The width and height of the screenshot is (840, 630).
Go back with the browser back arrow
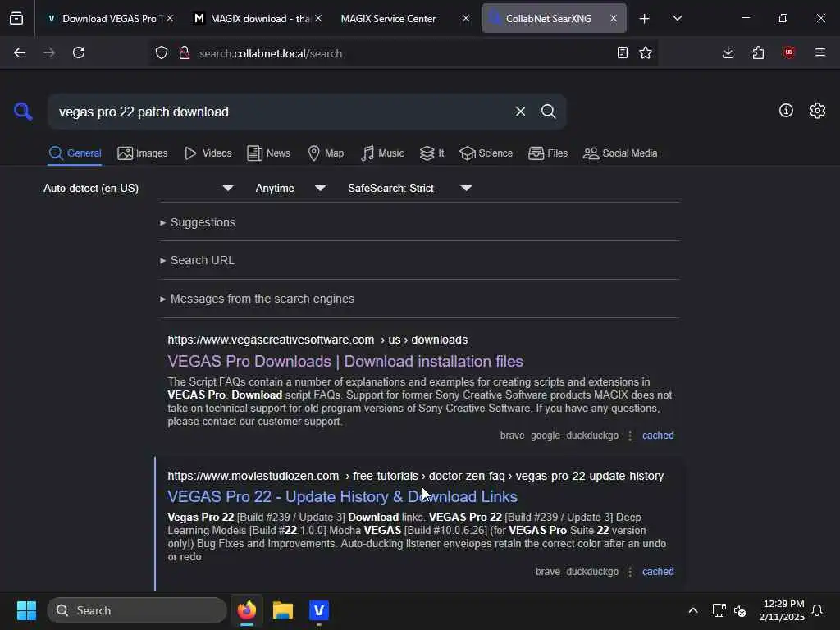(x=20, y=52)
